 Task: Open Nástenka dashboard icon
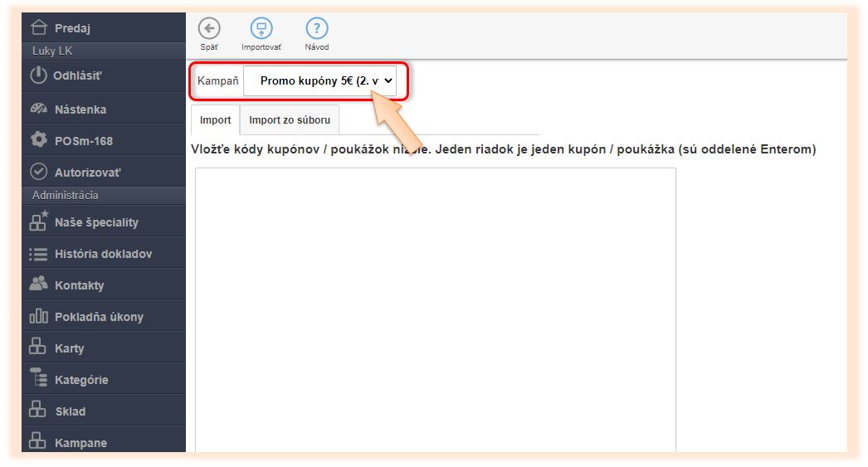[x=38, y=109]
